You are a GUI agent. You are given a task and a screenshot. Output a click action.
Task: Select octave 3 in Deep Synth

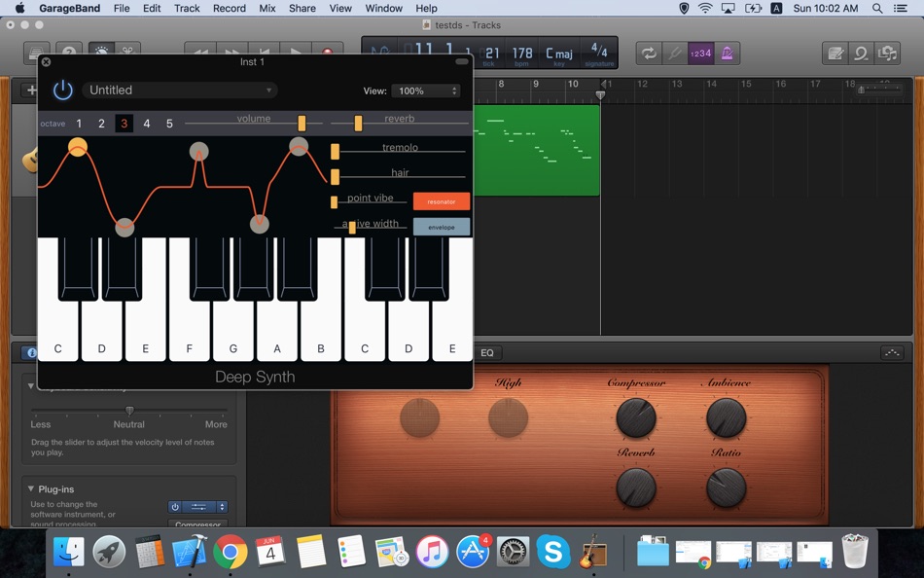coord(124,124)
